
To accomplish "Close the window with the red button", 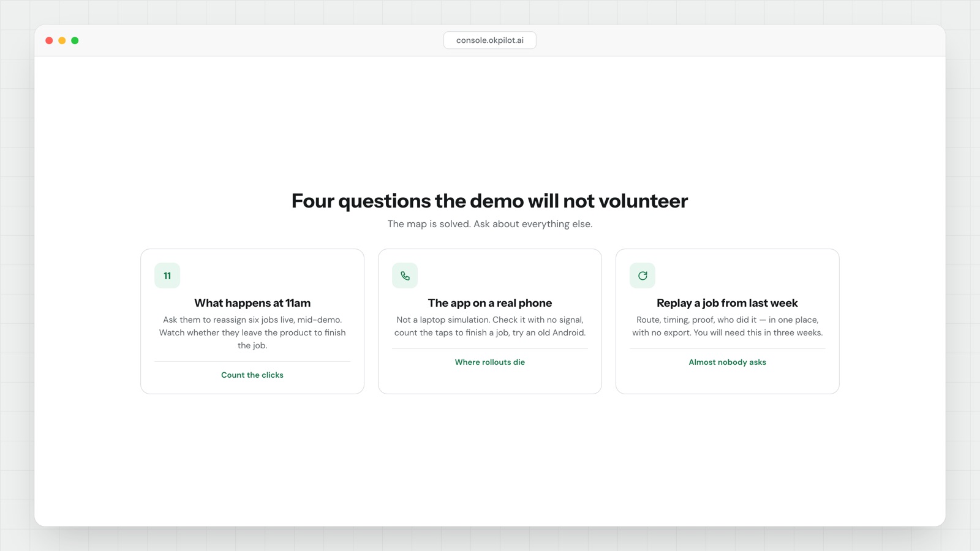I will coord(49,40).
